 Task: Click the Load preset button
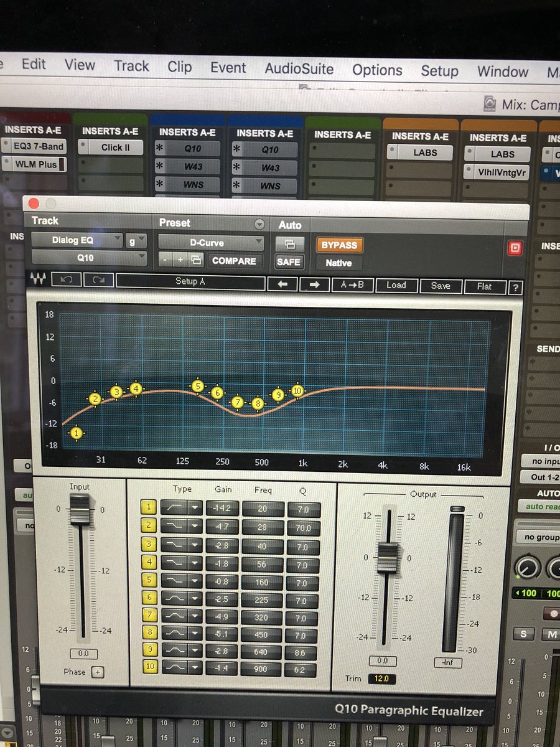click(x=396, y=286)
